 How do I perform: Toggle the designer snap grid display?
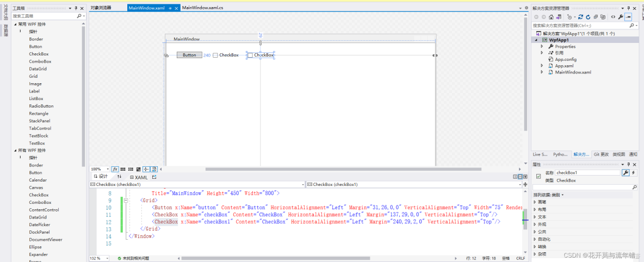point(123,169)
